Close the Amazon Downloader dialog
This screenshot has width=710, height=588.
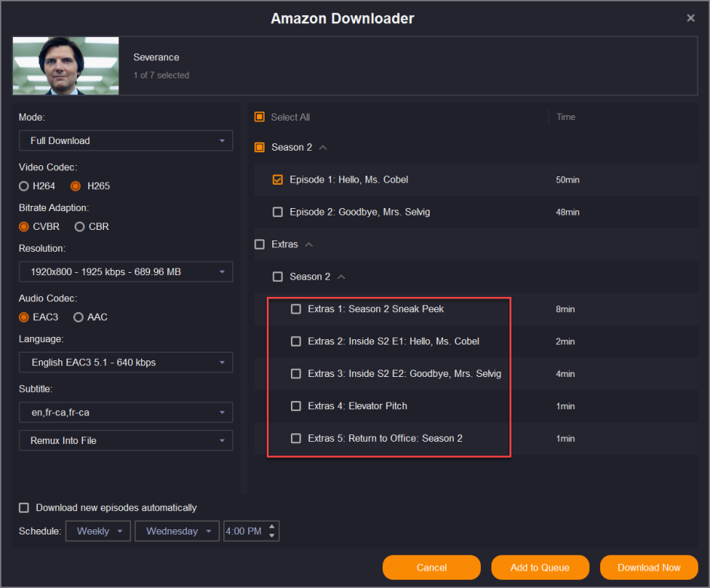[690, 18]
